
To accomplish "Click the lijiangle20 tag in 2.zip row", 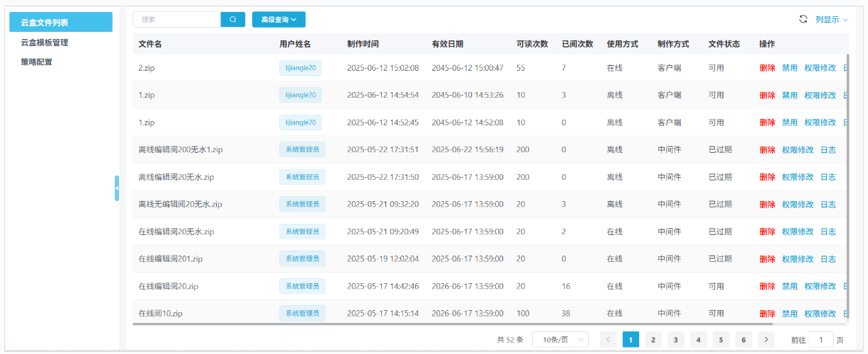I will [x=300, y=68].
